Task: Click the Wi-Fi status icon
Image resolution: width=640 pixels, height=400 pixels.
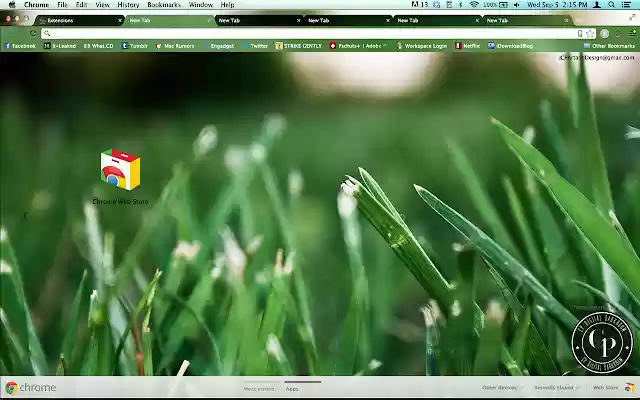Action: [x=474, y=4]
